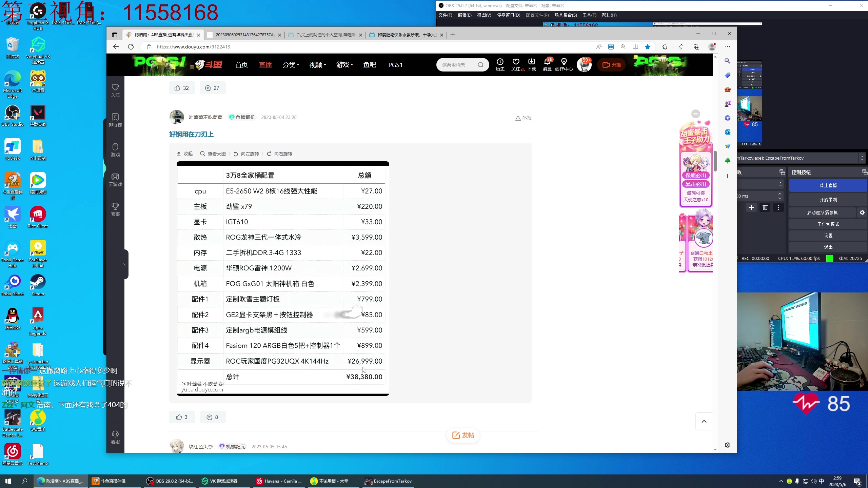This screenshot has height=488, width=868.
Task: Collapse the floating promo widget minus button
Action: coord(696,114)
